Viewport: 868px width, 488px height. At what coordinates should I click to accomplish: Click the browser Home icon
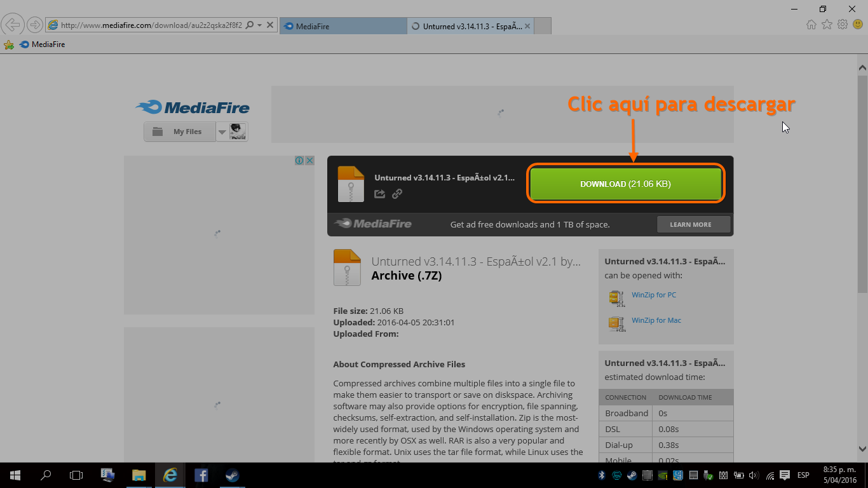(x=811, y=25)
